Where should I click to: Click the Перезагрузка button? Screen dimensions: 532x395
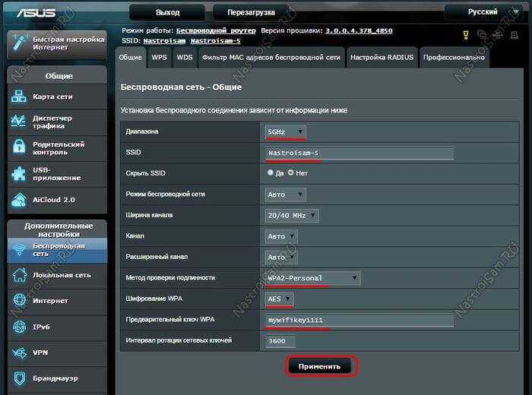251,12
